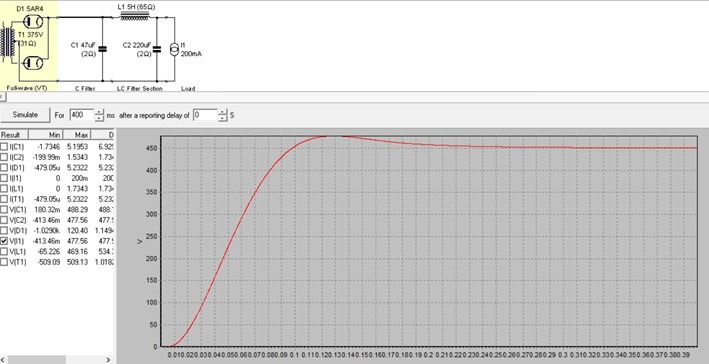The width and height of the screenshot is (709, 364).
Task: Click the simulation duration field showing 400
Action: click(81, 115)
